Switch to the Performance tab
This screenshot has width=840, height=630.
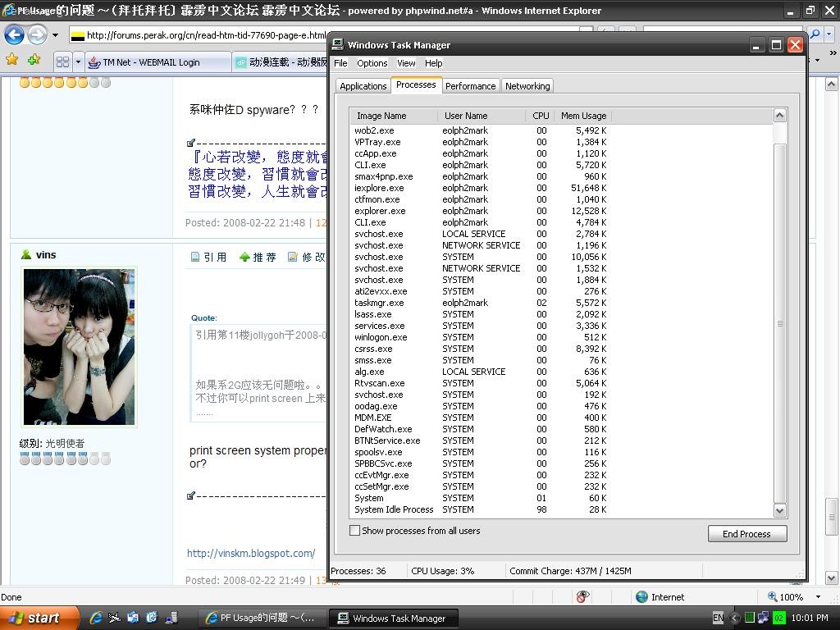470,86
